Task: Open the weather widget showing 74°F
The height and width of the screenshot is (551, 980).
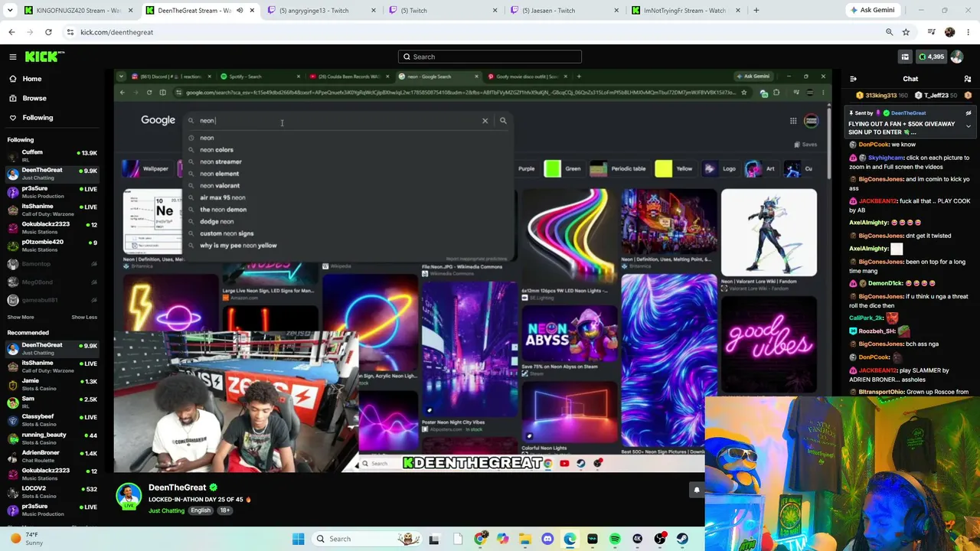Action: tap(28, 539)
